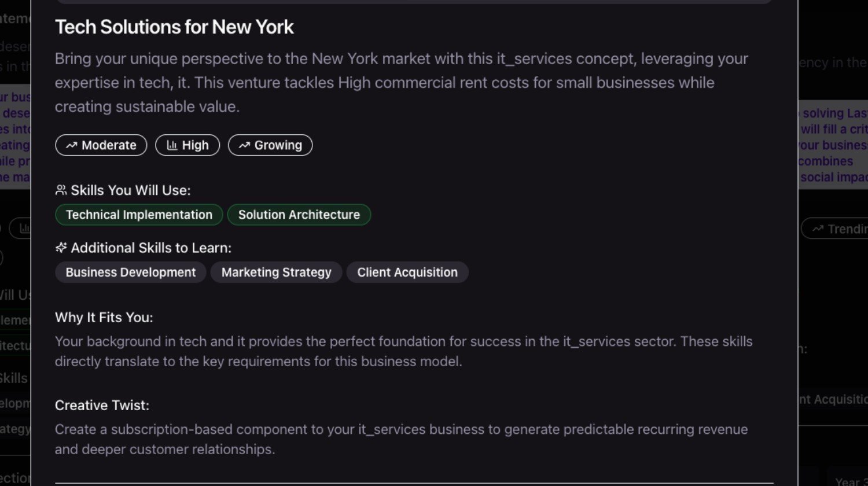Click the Creative Twist heading
Screen dimensions: 868x486
(102, 405)
